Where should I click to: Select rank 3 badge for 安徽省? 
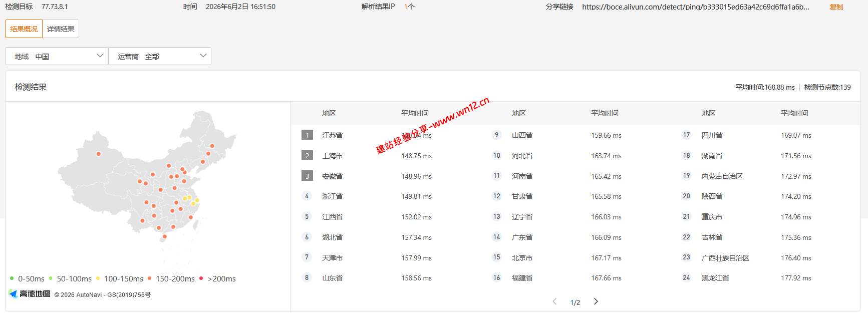(x=307, y=176)
